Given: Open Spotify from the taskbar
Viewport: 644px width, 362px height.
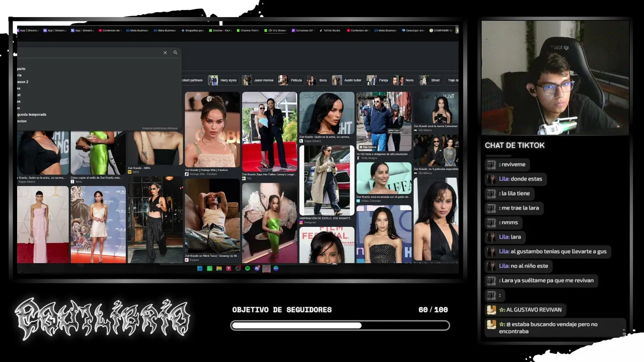Looking at the screenshot, I should pos(248,268).
